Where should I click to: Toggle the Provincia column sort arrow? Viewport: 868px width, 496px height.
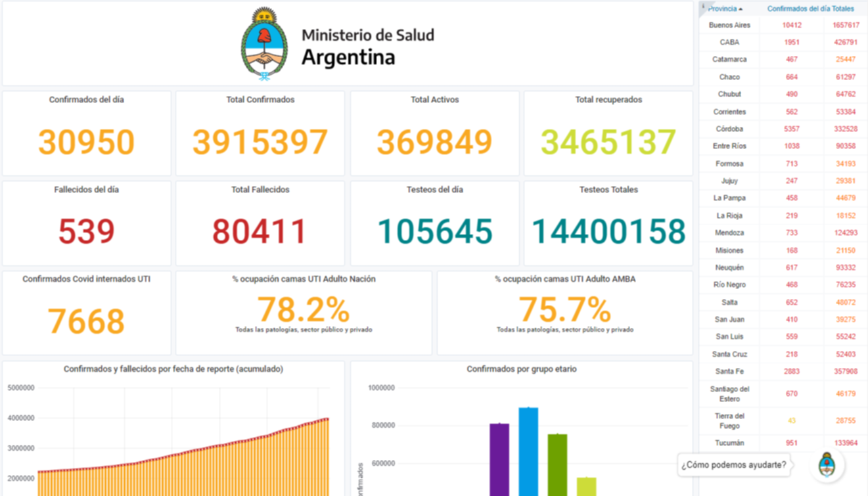741,9
